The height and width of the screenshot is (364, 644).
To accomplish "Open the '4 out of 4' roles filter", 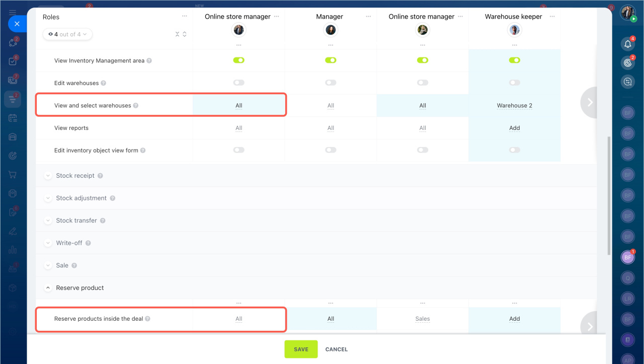I will 67,34.
